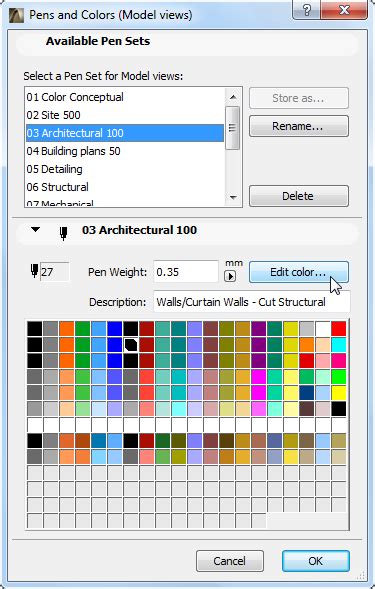
Task: Select the selected black pen 27 swatch
Action: [x=131, y=344]
